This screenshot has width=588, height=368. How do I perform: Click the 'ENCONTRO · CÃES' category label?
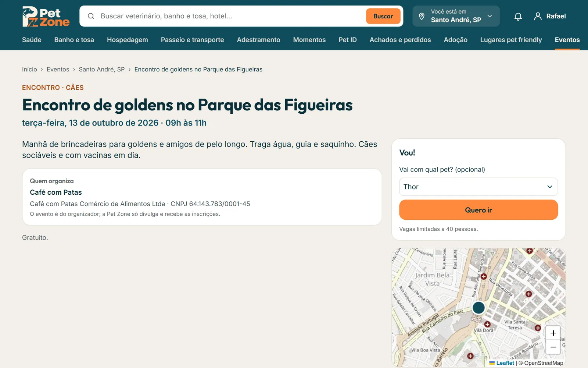pos(53,88)
